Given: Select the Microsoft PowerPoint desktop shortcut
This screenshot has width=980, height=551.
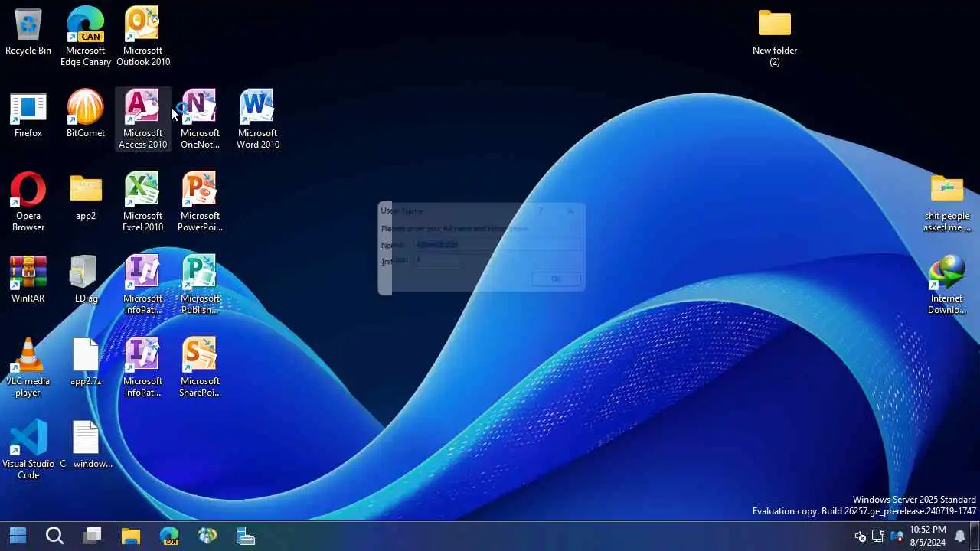Looking at the screenshot, I should pos(200,202).
